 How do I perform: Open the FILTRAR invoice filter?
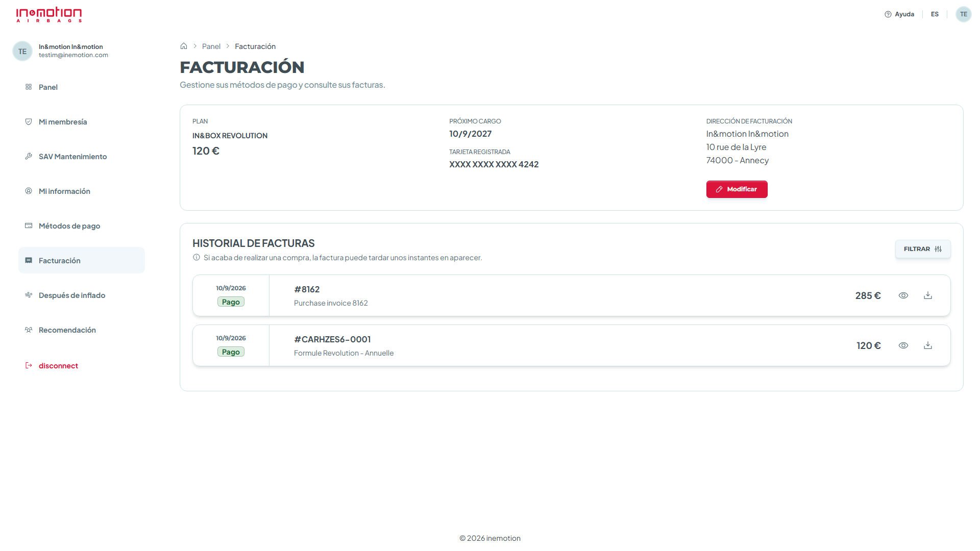(922, 249)
